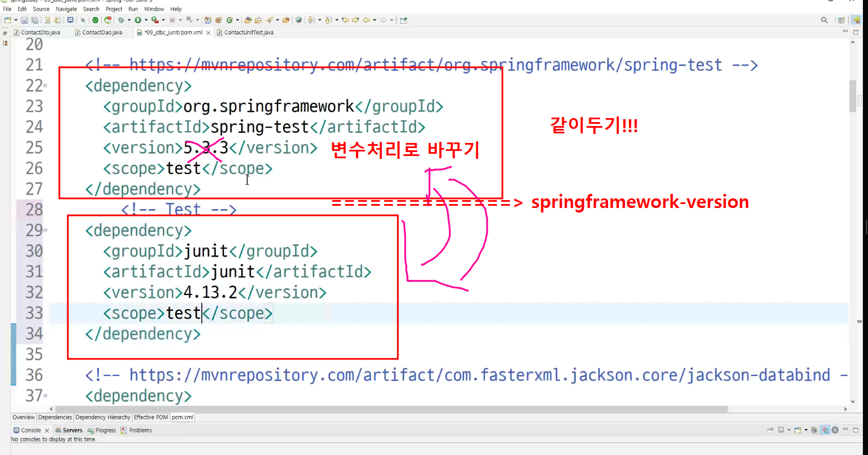Close the Console view tab
Viewport: 868px width, 455px height.
pyautogui.click(x=47, y=430)
